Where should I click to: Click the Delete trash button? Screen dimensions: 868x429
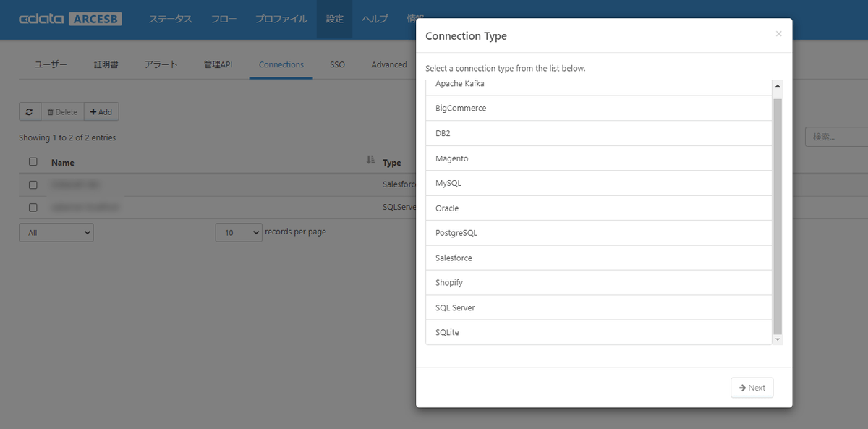click(62, 112)
